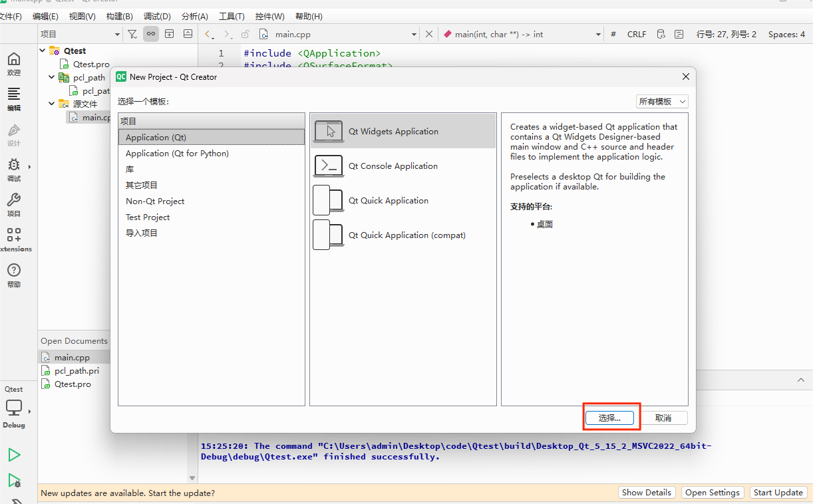Switch to the 编辑 Edit mode
This screenshot has height=504, width=813.
click(13, 99)
